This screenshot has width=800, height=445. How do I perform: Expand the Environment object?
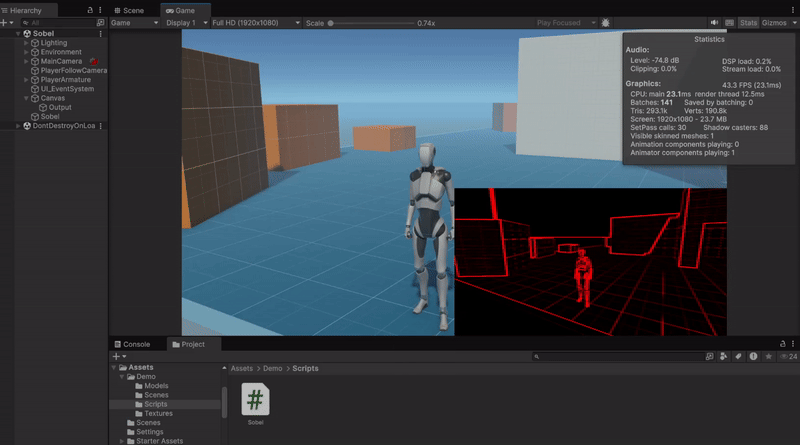pyautogui.click(x=26, y=52)
